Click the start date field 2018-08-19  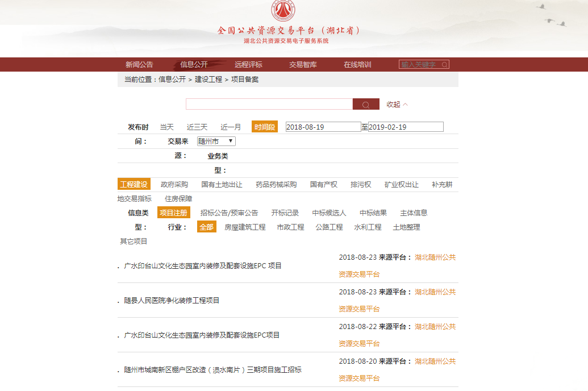[x=323, y=127]
